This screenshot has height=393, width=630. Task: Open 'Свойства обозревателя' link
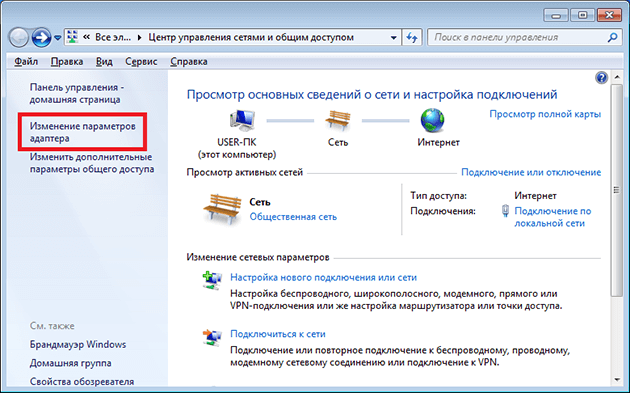click(82, 381)
